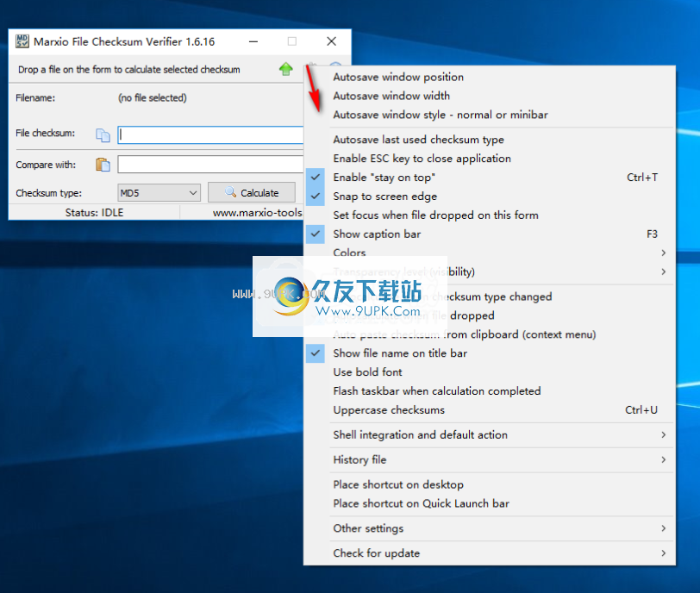Click the Compare with input field
The image size is (700, 593).
(x=210, y=165)
